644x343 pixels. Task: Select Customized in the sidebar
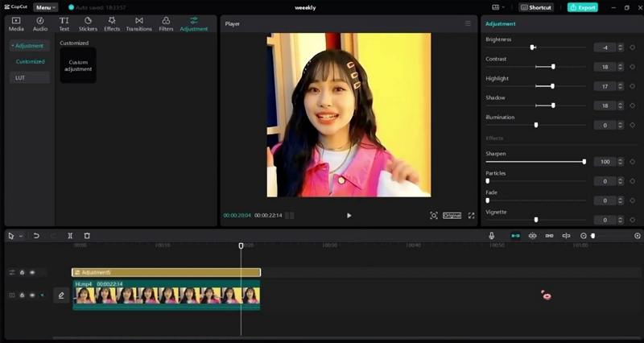30,62
